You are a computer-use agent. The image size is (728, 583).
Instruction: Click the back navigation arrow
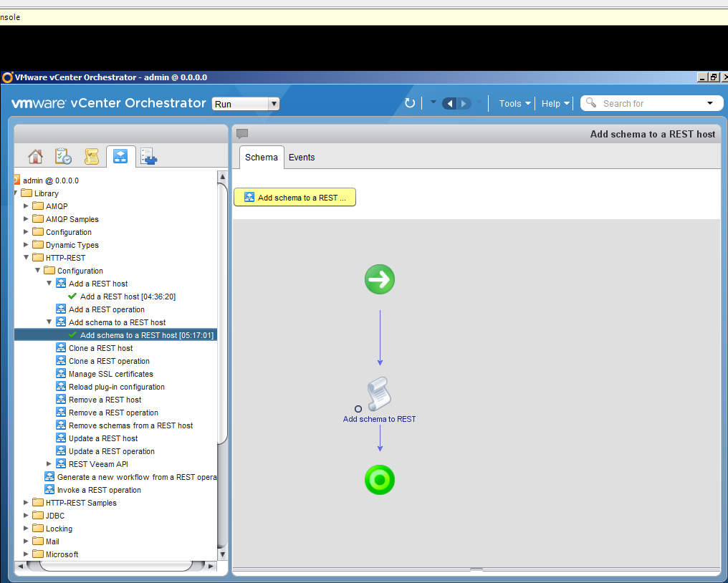coord(449,103)
